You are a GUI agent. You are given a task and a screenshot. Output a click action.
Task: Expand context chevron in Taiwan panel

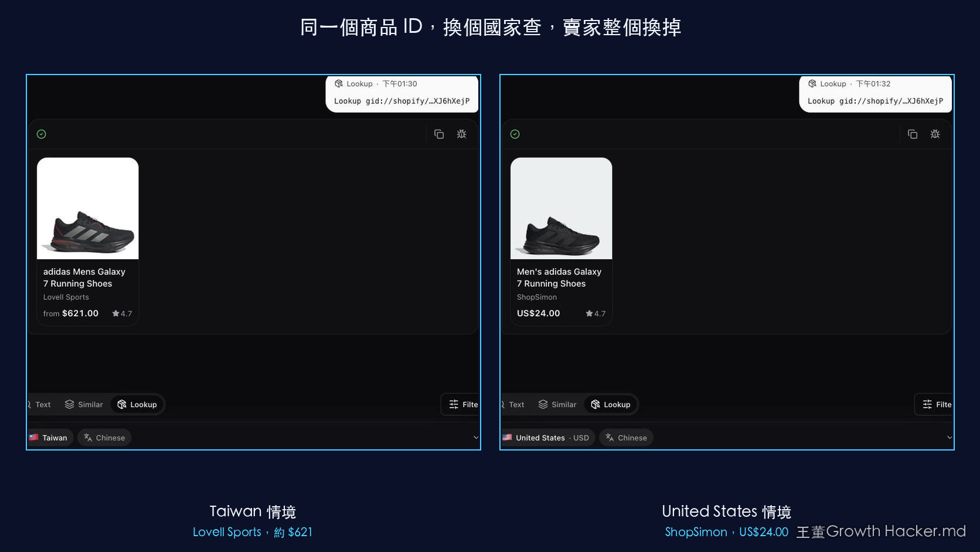coord(476,438)
